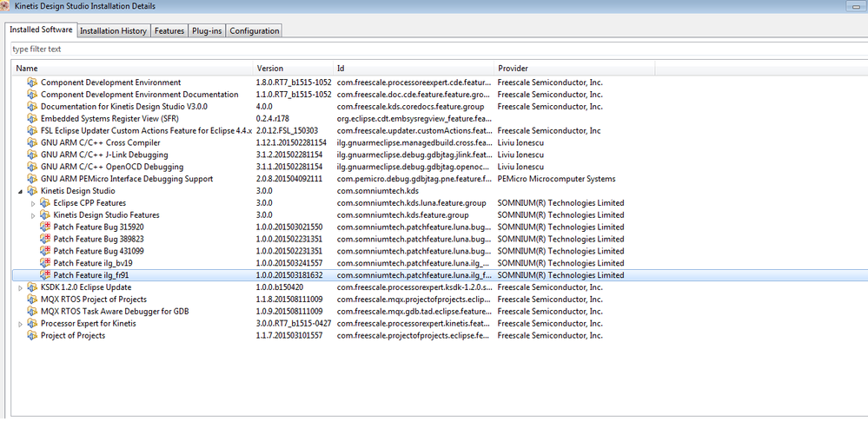Click version 1.0.0.201503181632
The height and width of the screenshot is (422, 868).
pos(289,275)
